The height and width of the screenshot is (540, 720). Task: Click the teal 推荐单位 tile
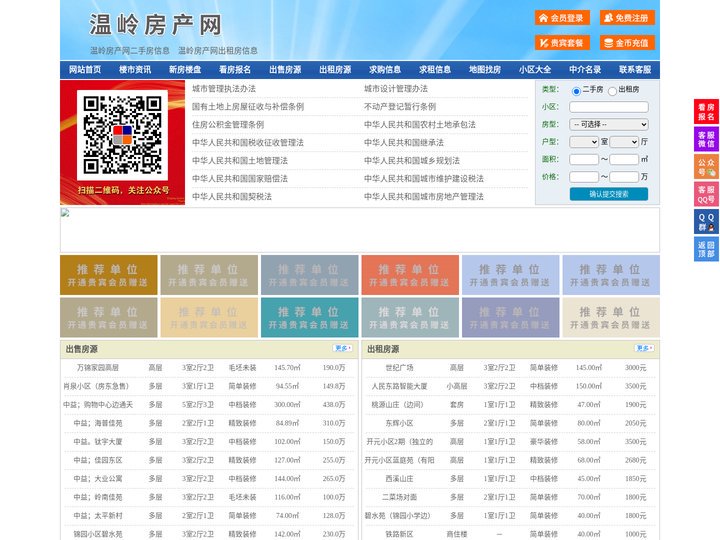[x=309, y=318]
